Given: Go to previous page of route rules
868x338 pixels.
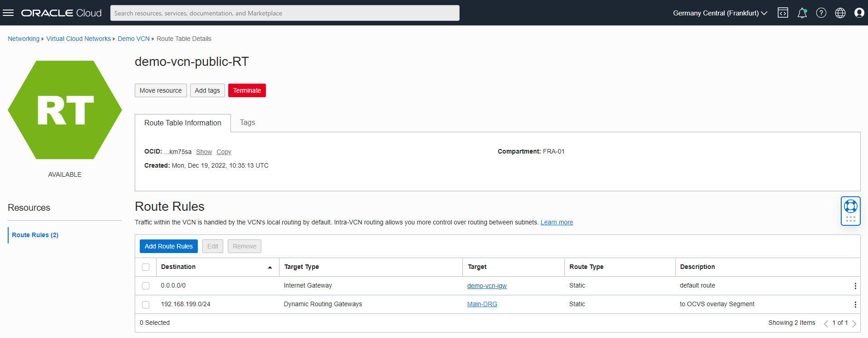Looking at the screenshot, I should click(x=826, y=323).
